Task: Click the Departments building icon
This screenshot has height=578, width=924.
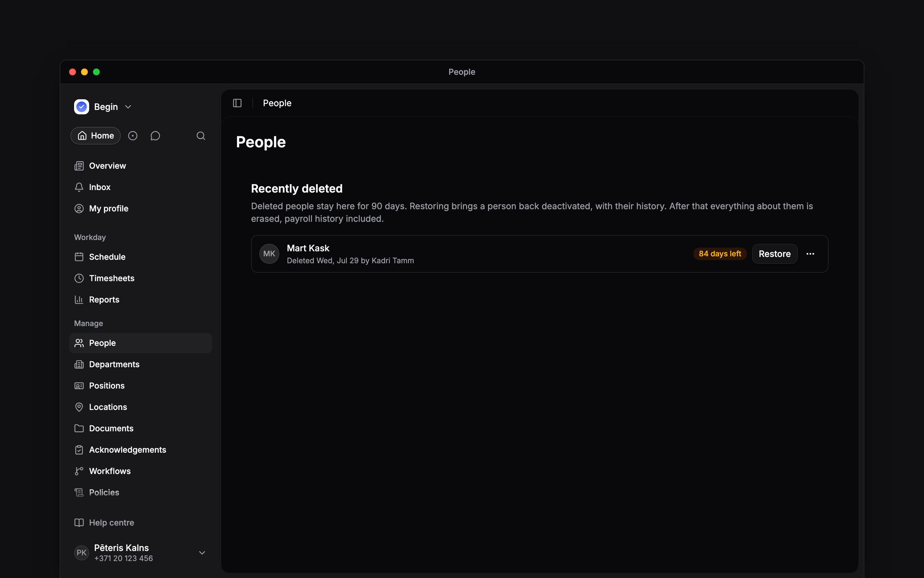Action: coord(79,364)
